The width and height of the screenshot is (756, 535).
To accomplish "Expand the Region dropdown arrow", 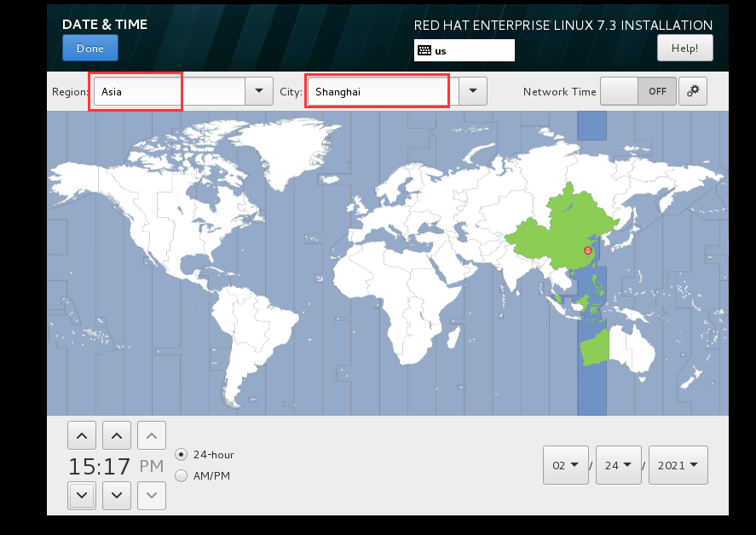I will pos(259,91).
